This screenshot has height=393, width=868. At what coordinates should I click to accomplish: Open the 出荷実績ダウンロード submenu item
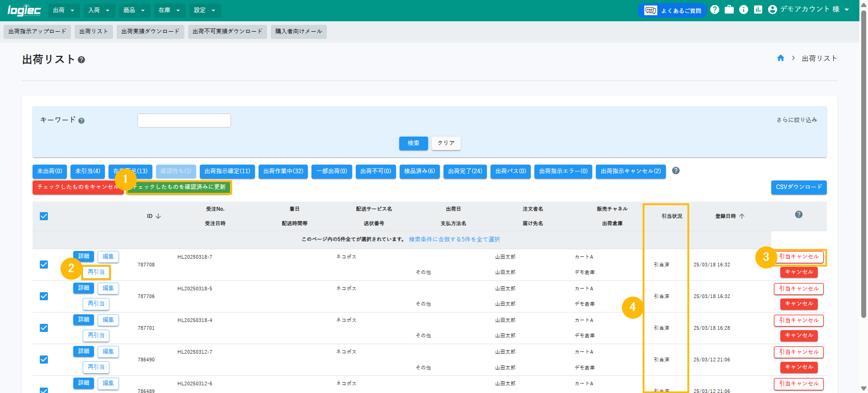(150, 32)
